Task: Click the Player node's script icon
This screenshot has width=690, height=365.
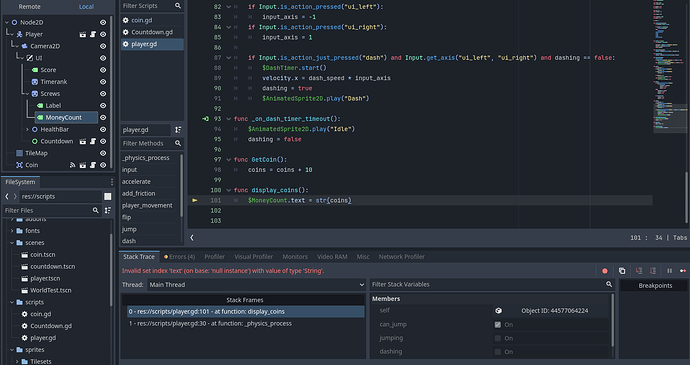Action: pyautogui.click(x=93, y=34)
